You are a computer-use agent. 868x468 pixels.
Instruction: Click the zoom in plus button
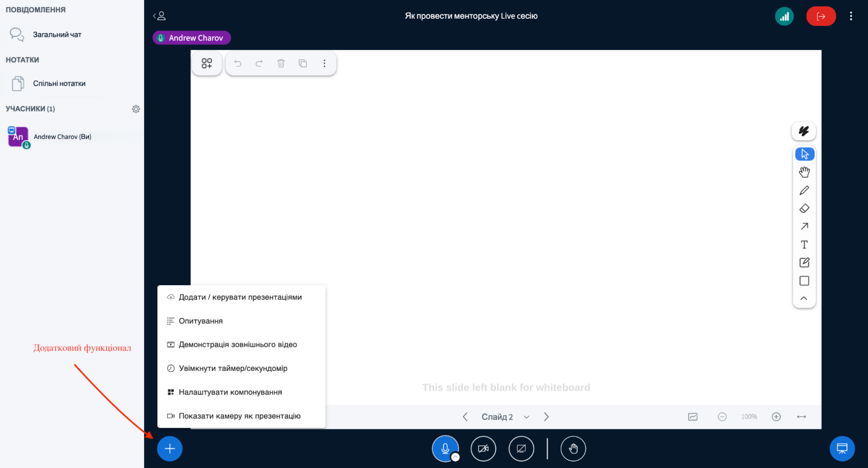pyautogui.click(x=776, y=417)
